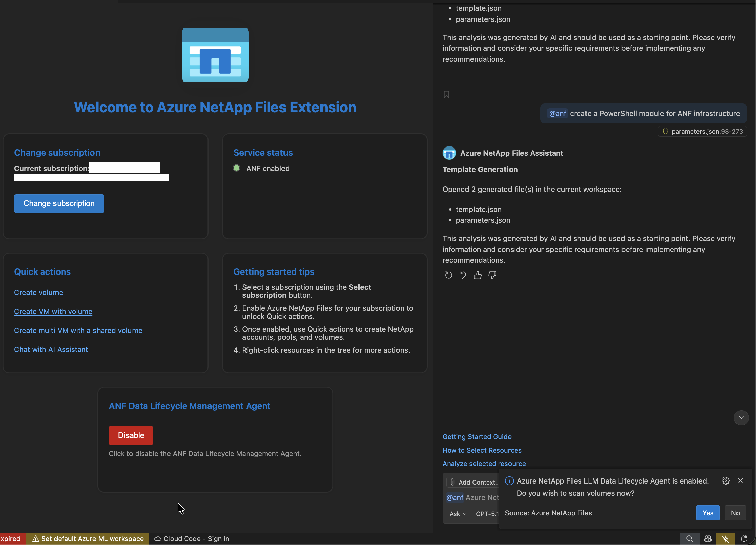Click Yes to scan volumes now
756x545 pixels.
[x=708, y=513]
